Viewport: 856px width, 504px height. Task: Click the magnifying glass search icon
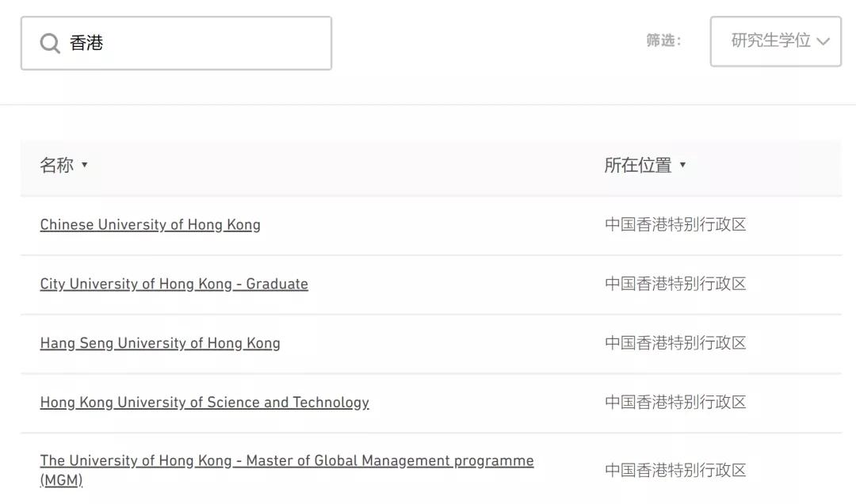tap(49, 43)
